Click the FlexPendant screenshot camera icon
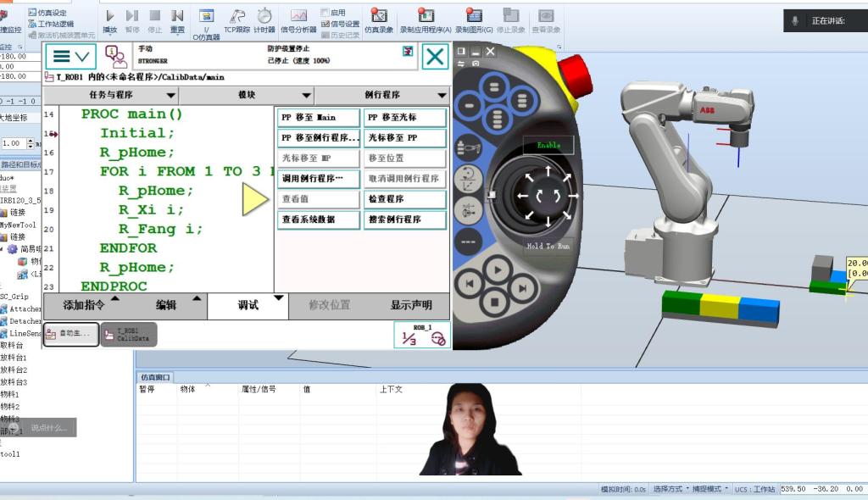This screenshot has width=868, height=500. 476,64
